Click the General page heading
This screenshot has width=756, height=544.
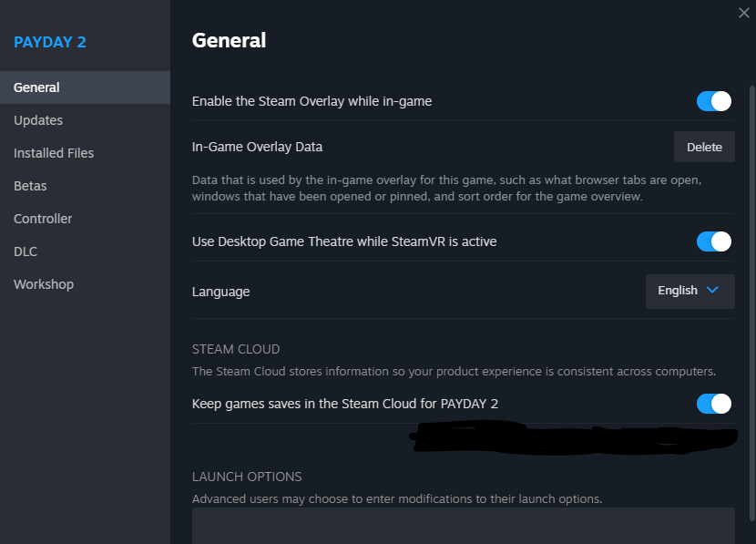click(229, 40)
